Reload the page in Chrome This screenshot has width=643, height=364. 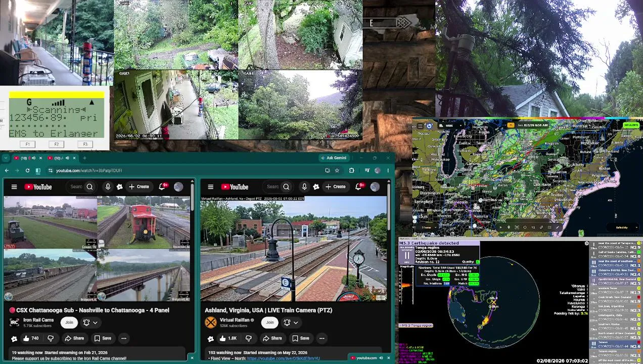click(27, 170)
